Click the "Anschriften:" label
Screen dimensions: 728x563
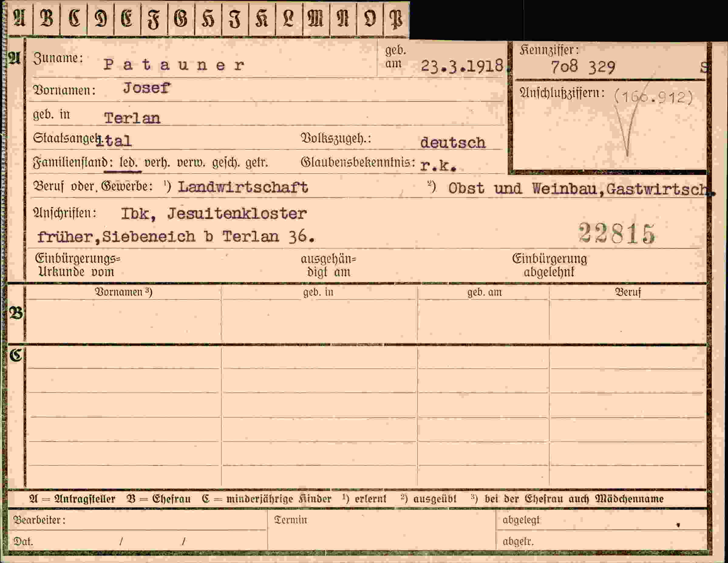(x=65, y=213)
